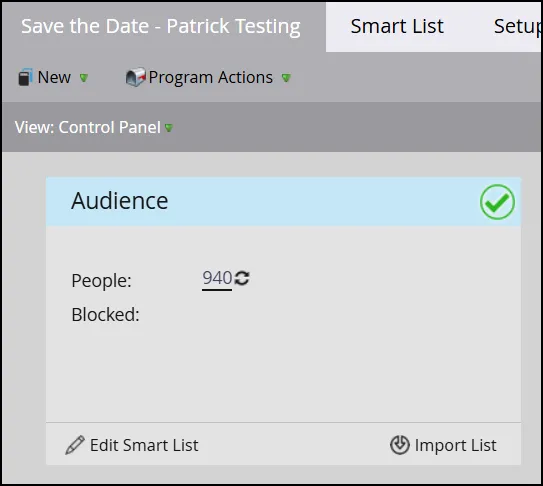Click the Program Actions toolbar label

tap(211, 77)
